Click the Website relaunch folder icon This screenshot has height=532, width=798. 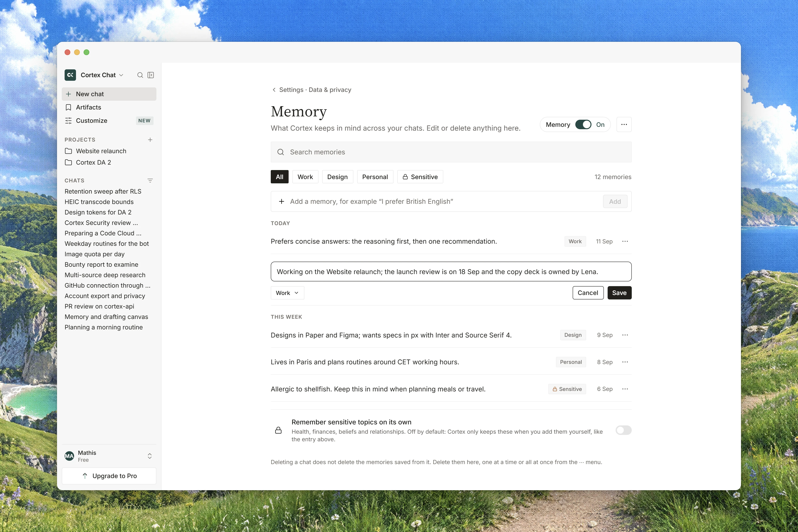[69, 151]
